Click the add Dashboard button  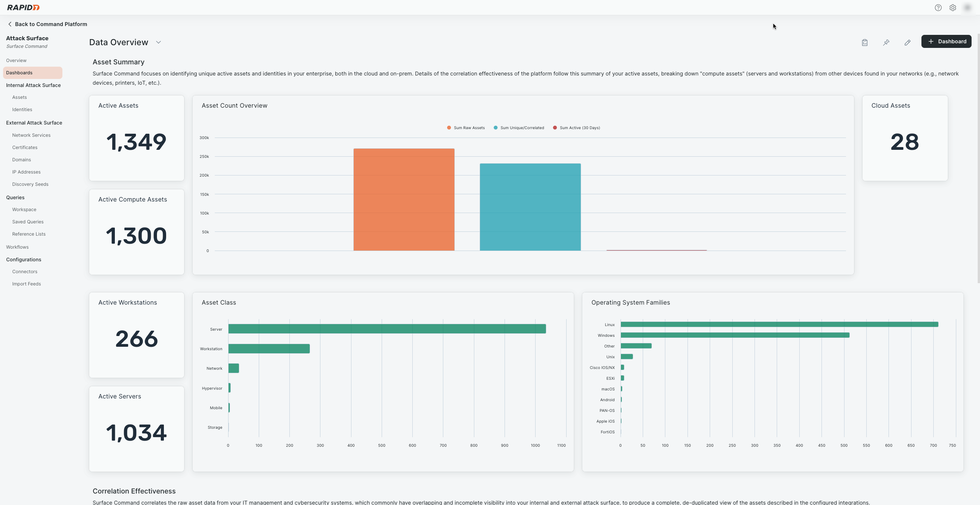pyautogui.click(x=946, y=41)
